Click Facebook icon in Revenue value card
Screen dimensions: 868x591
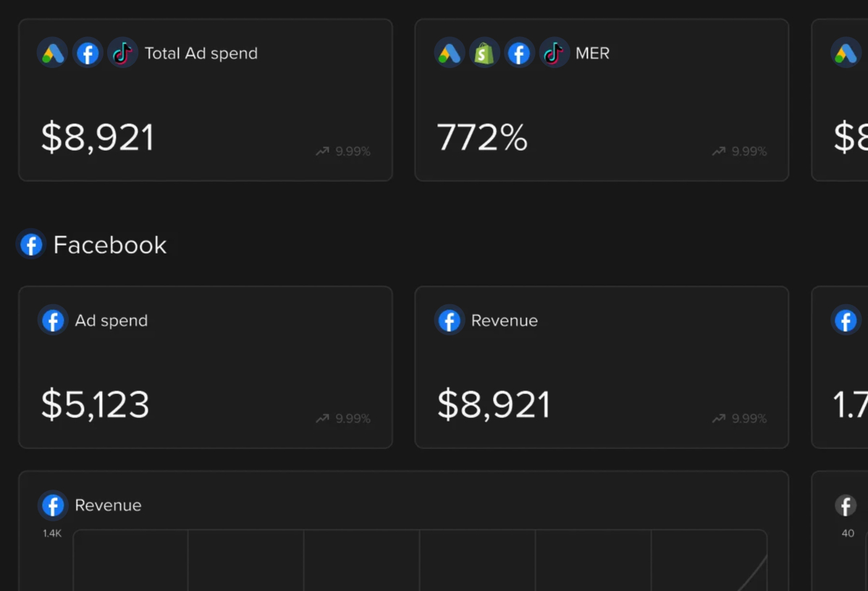point(449,320)
